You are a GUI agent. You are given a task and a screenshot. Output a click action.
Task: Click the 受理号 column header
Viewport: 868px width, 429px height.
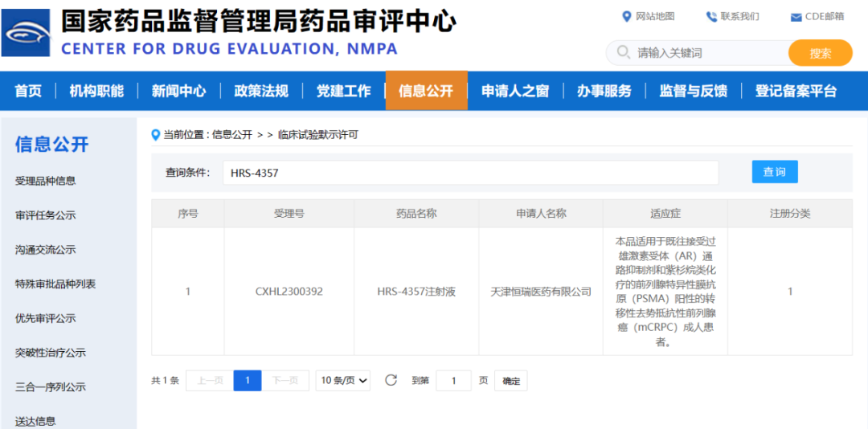[x=289, y=214]
